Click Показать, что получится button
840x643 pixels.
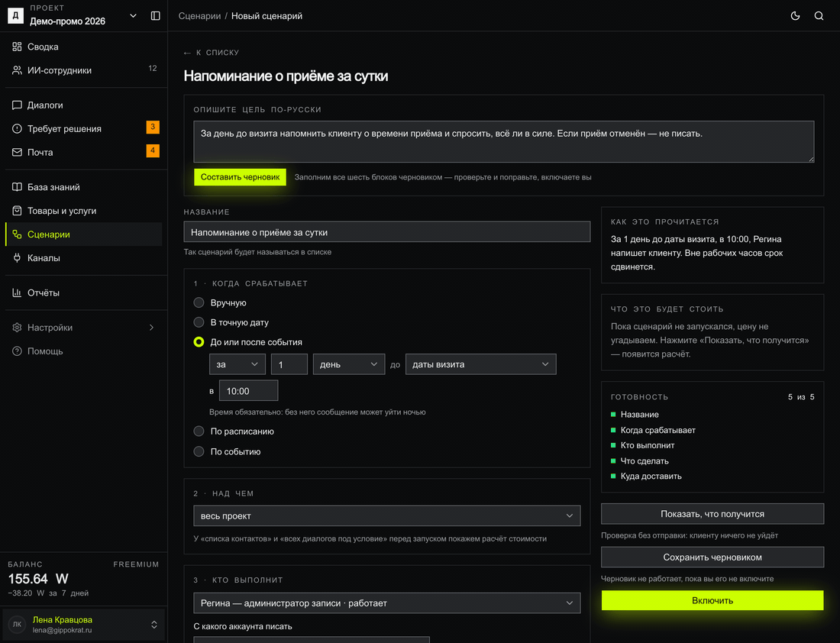712,514
